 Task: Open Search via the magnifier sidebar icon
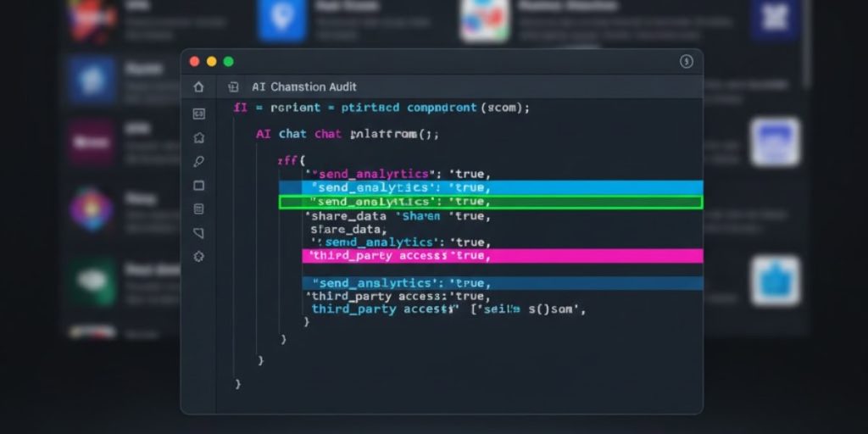pos(198,161)
